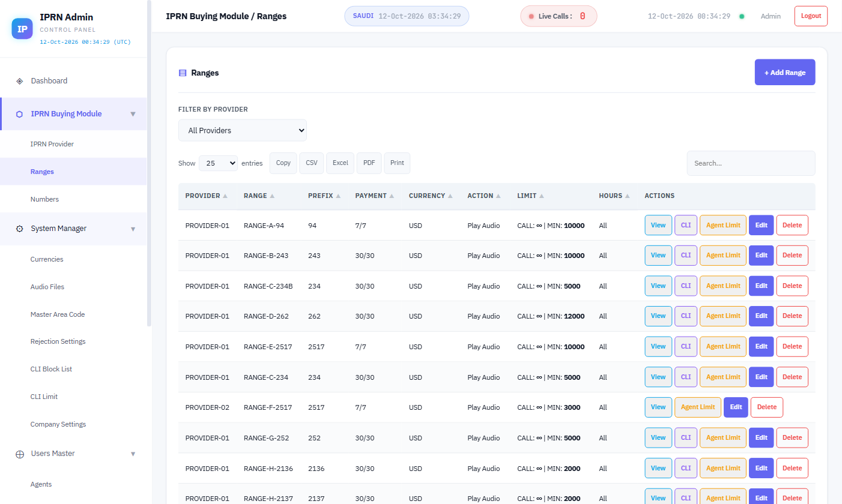The width and height of the screenshot is (842, 504).
Task: Sort table by the Prefix column
Action: pyautogui.click(x=324, y=196)
